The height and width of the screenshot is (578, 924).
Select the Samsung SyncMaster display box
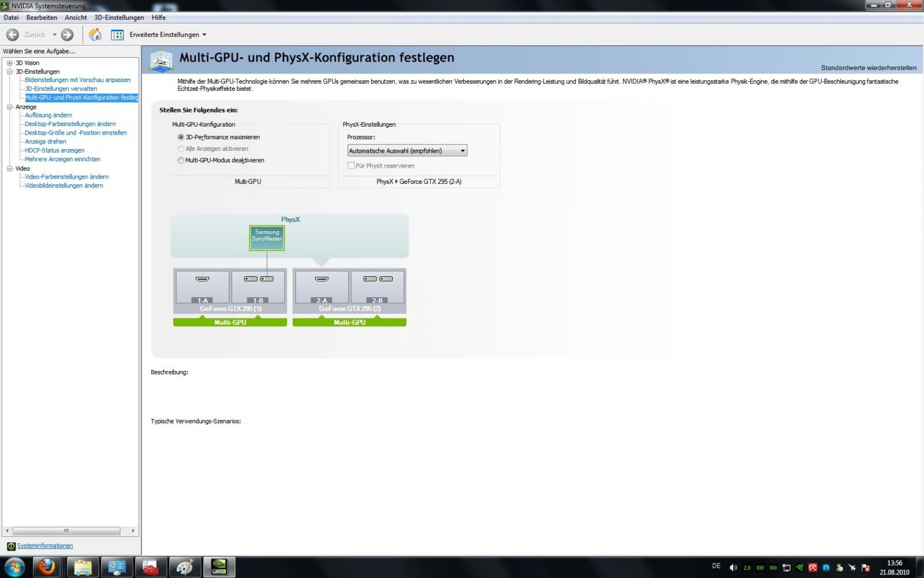(x=267, y=238)
